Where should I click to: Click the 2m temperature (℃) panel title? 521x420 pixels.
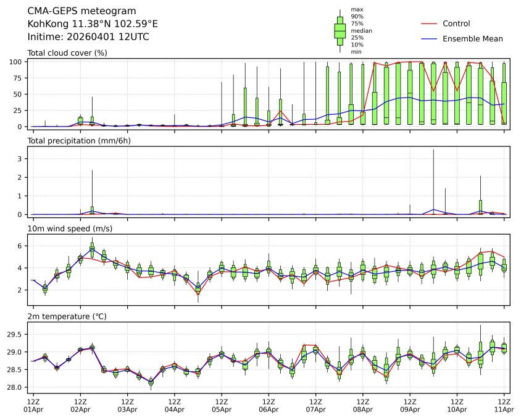(x=67, y=317)
